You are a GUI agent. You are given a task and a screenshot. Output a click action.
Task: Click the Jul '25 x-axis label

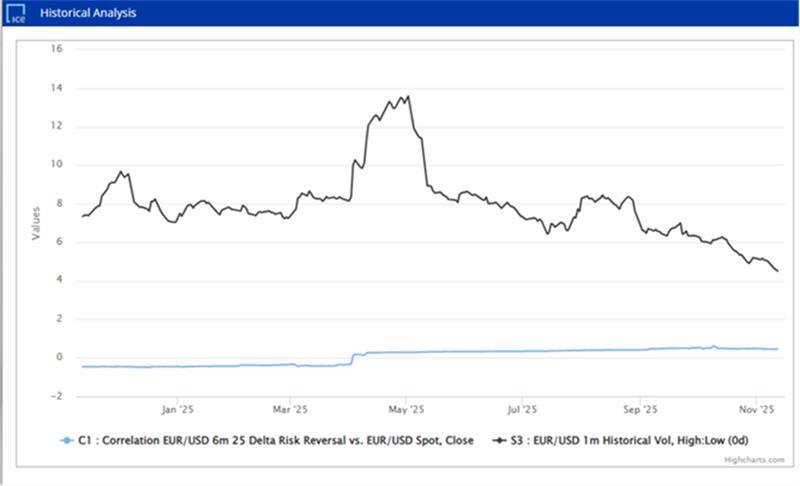[x=522, y=409]
